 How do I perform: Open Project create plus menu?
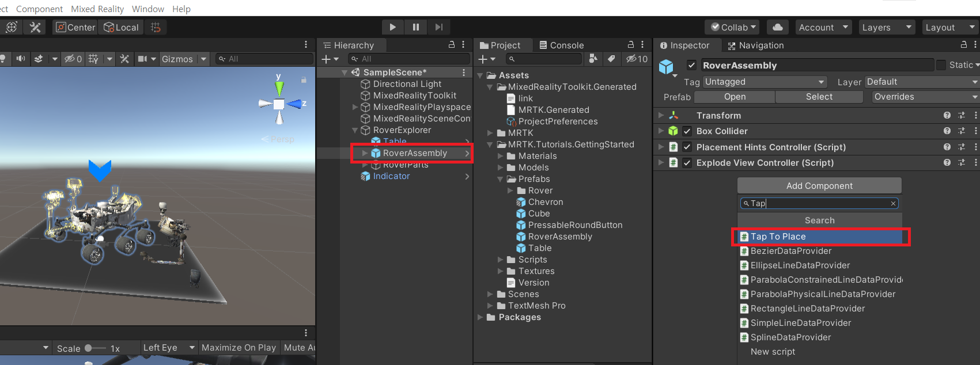click(x=487, y=59)
